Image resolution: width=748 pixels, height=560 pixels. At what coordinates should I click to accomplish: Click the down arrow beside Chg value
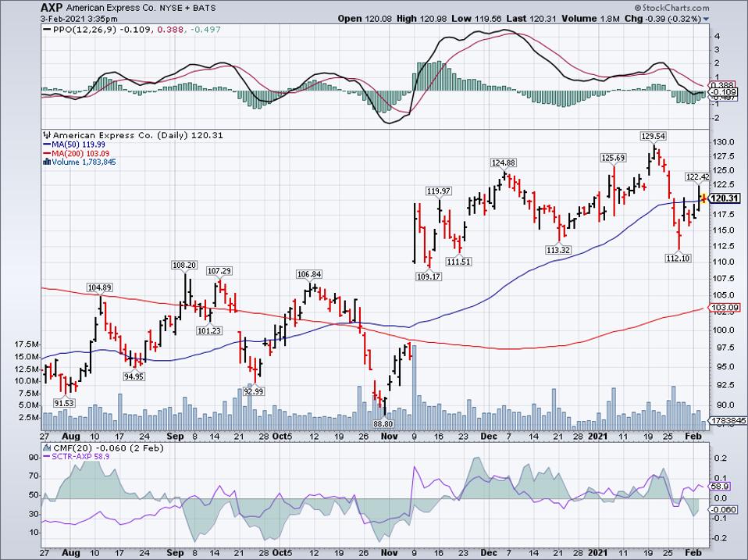pos(707,19)
